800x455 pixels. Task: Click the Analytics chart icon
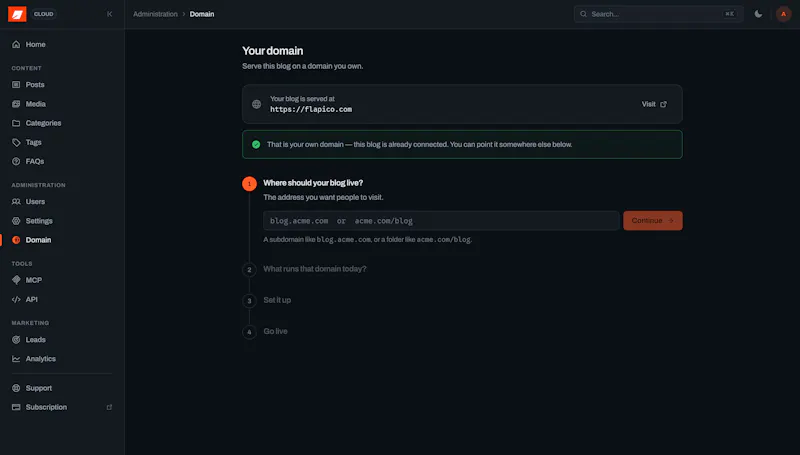point(16,359)
